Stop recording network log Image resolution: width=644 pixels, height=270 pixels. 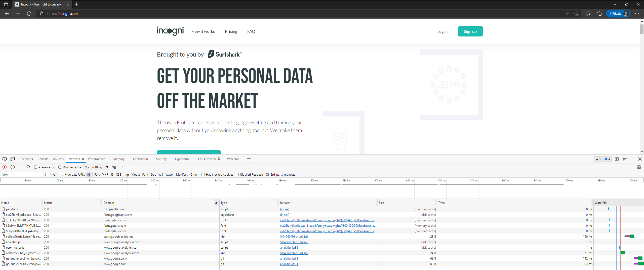5,167
